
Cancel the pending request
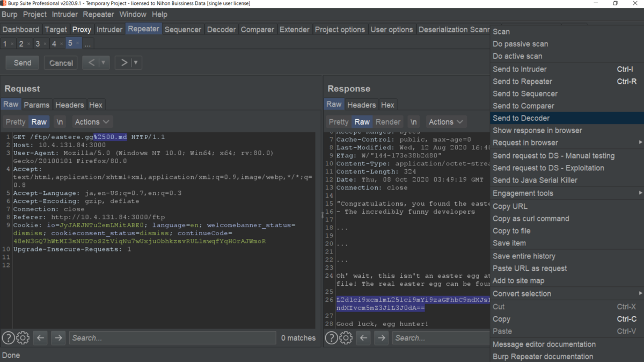pos(61,63)
